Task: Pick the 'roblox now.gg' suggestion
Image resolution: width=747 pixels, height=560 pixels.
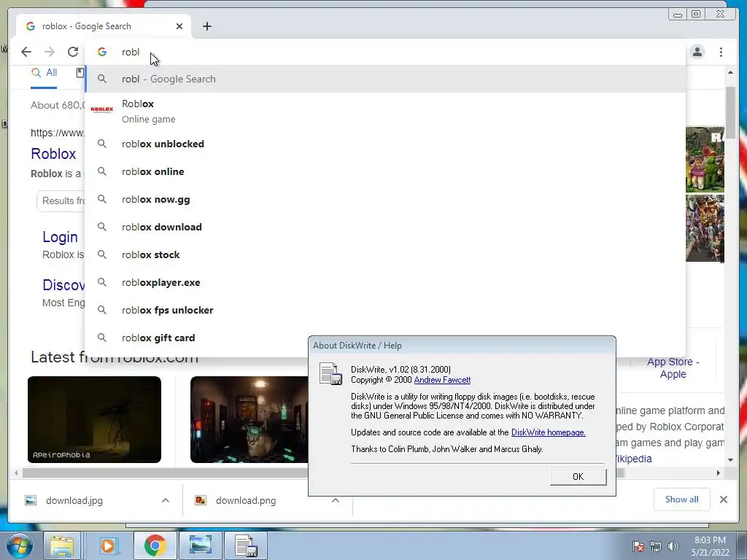Action: 385,200
